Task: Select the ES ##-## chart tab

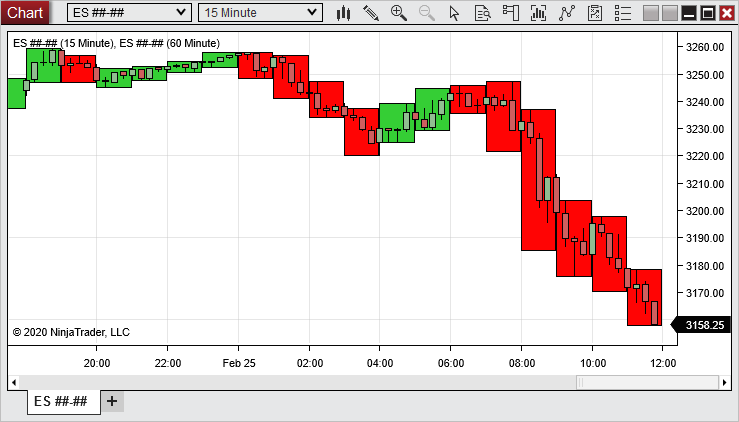Action: tap(61, 401)
